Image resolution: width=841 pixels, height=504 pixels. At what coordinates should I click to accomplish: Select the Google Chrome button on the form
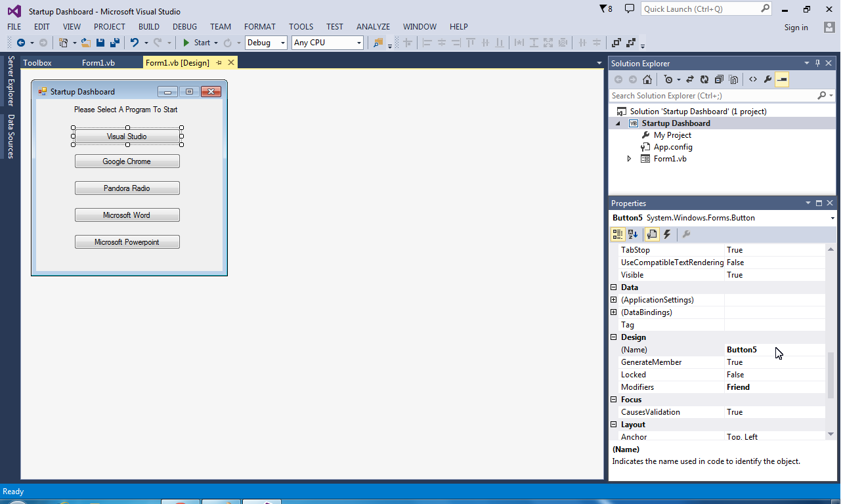click(x=127, y=161)
